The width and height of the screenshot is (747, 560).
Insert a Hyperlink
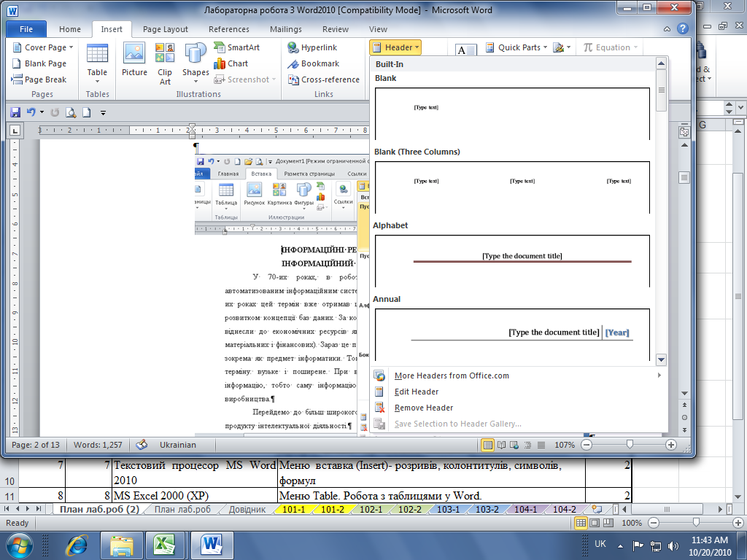[x=312, y=47]
